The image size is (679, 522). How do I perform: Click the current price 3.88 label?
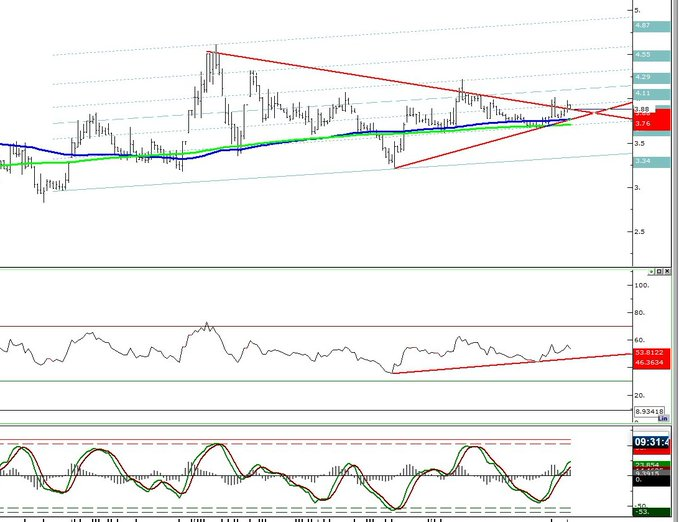[642, 109]
